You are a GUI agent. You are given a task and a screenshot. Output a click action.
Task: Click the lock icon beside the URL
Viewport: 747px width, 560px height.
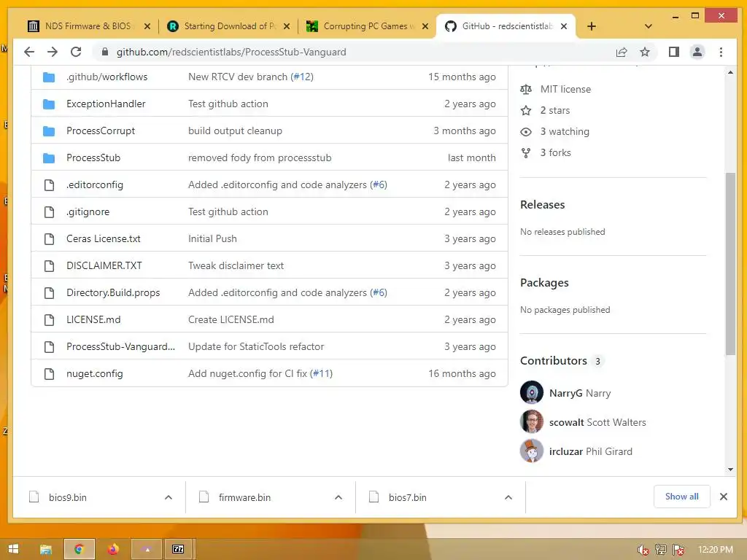click(105, 52)
